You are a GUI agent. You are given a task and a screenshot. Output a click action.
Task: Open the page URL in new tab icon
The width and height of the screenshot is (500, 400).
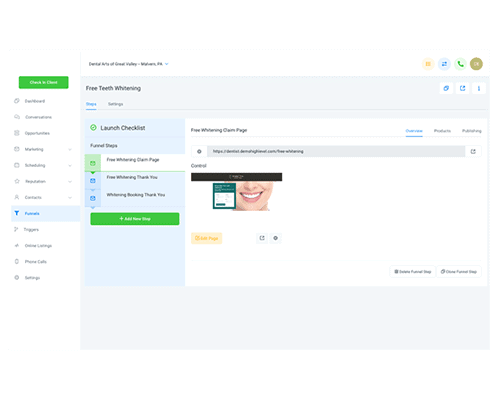tap(473, 151)
